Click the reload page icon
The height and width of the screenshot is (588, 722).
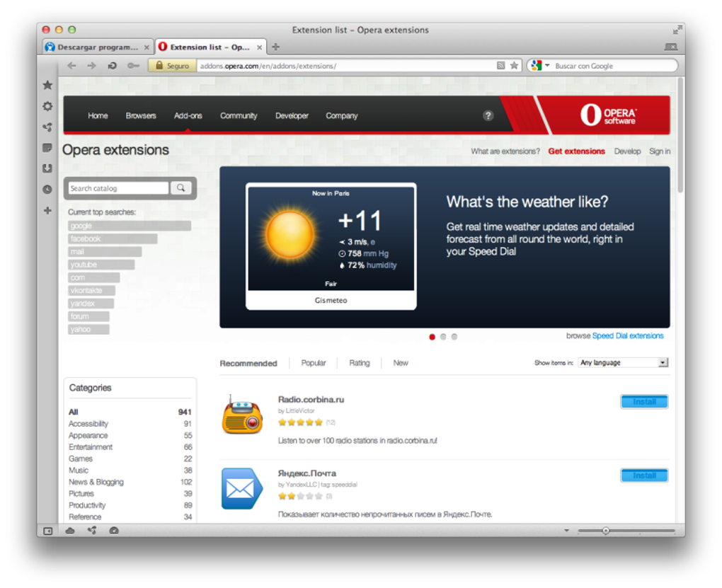(x=113, y=66)
